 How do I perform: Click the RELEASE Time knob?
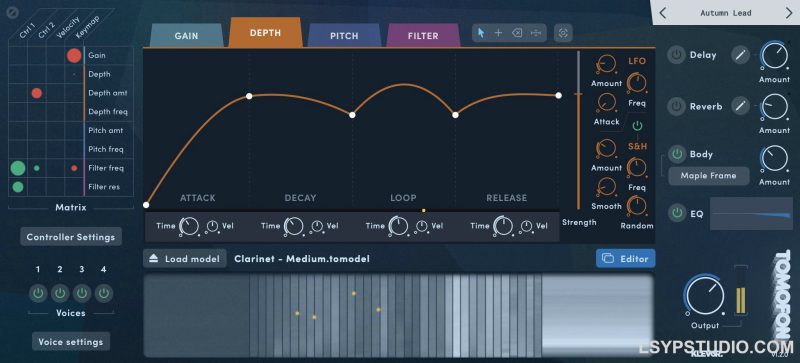tap(503, 226)
